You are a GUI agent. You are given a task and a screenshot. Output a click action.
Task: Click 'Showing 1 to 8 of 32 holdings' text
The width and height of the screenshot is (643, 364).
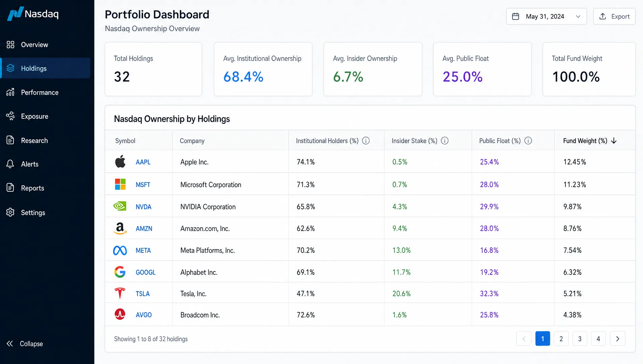pos(151,339)
